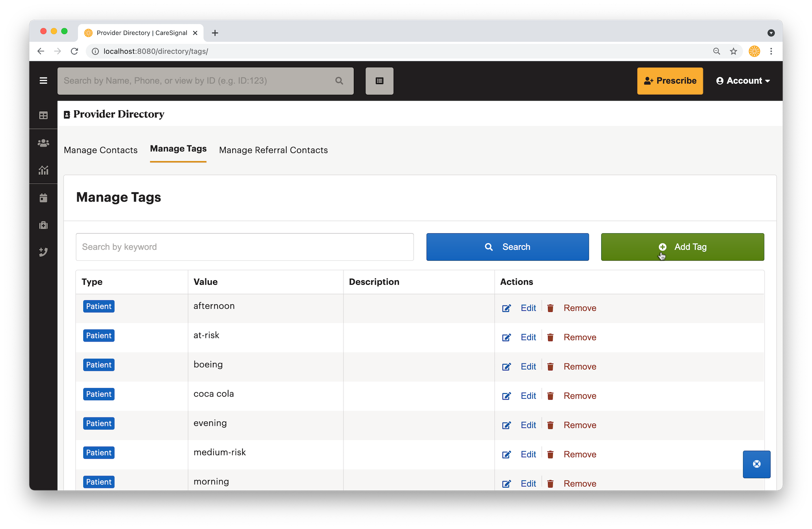Click the edit icon for the boeing tag

[506, 367]
